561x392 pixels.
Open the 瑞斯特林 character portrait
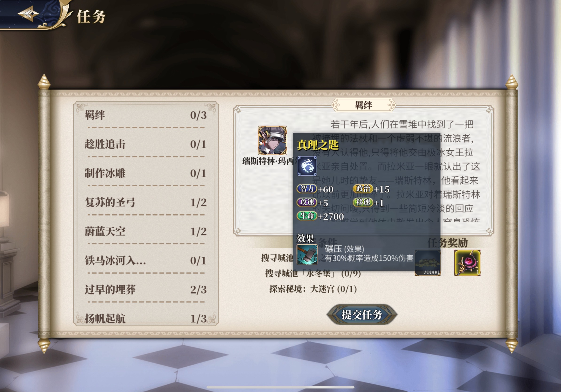point(272,140)
